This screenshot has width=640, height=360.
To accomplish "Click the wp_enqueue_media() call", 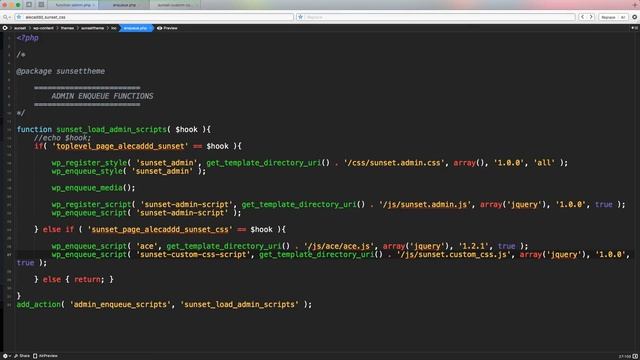I will coord(93,188).
